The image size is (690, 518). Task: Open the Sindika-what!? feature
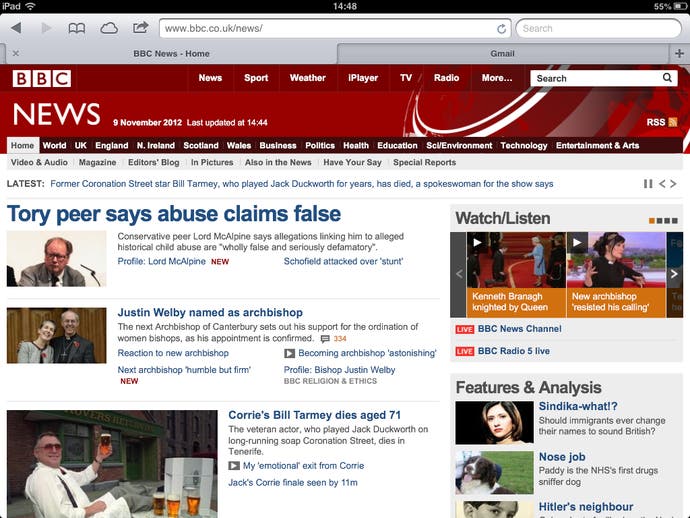[x=578, y=406]
